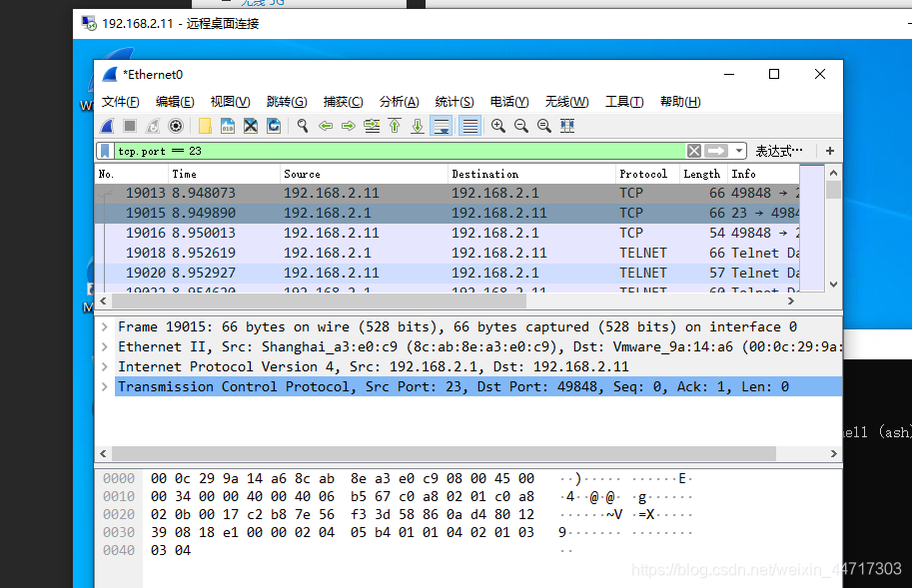The image size is (912, 588).
Task: Expand the Internet Protocol Version 4 row
Action: click(105, 366)
